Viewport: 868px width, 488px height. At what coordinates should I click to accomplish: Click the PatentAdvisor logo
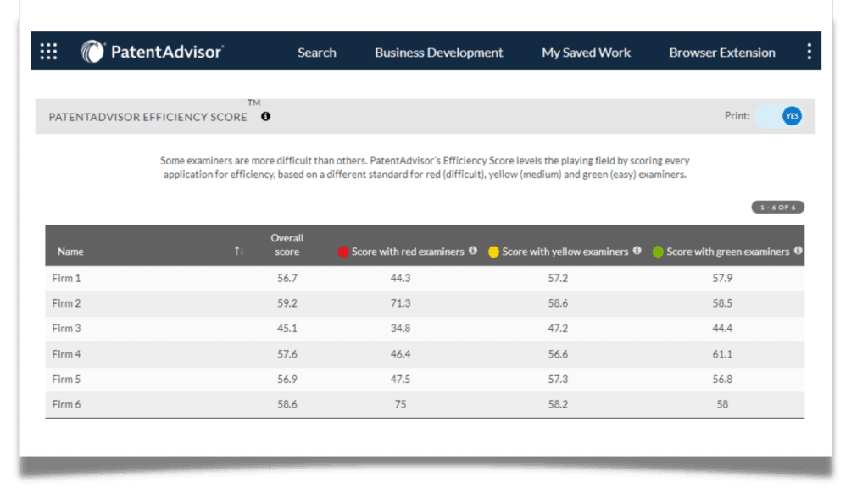tap(153, 52)
